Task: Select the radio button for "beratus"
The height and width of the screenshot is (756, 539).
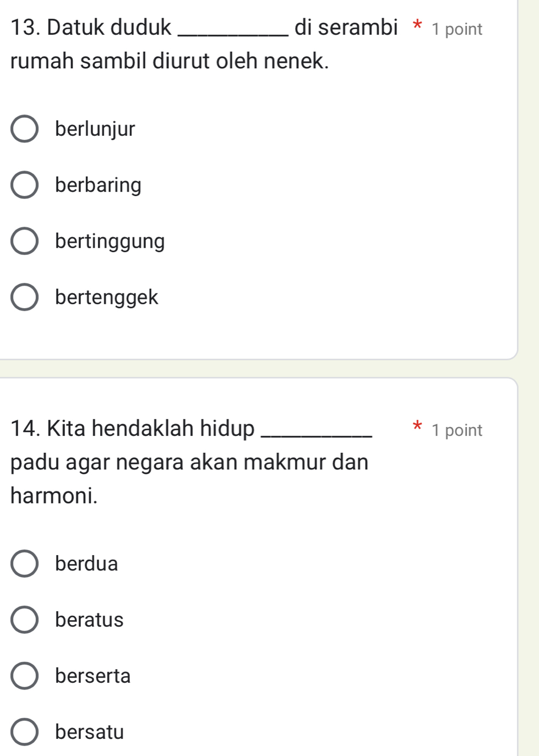Action: click(24, 620)
